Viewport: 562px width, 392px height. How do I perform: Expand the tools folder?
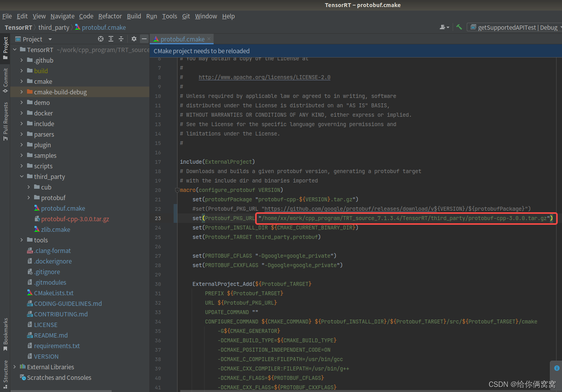coord(22,240)
